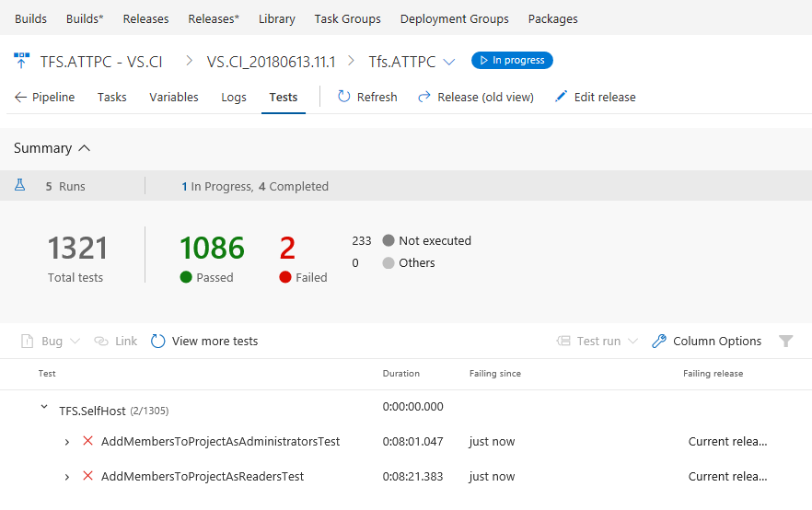Click duration 0:08:21.383

(412, 476)
